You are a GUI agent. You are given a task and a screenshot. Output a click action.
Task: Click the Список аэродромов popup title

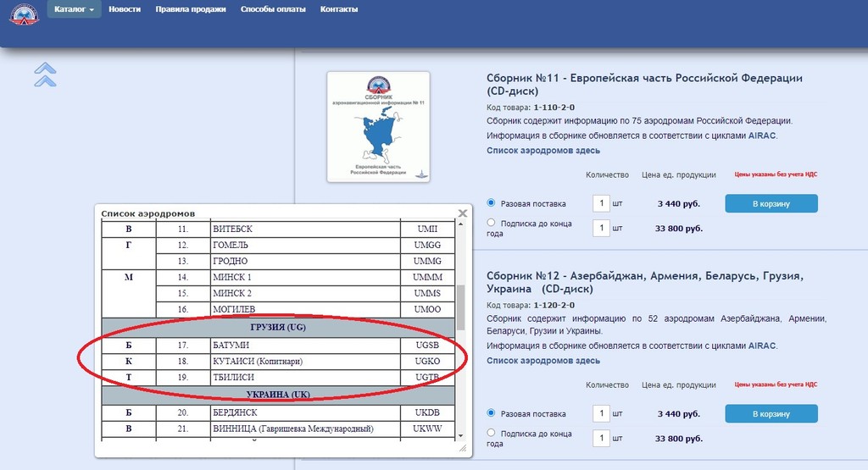coord(147,213)
